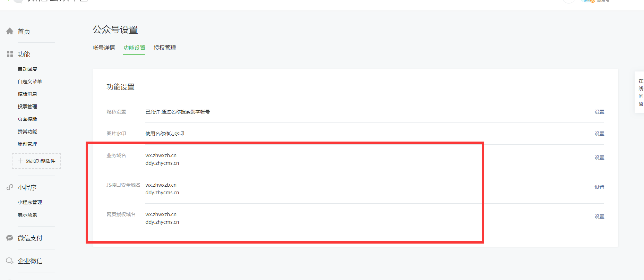Switch to the 帐号详情 tab
This screenshot has width=644, height=280.
coord(104,48)
